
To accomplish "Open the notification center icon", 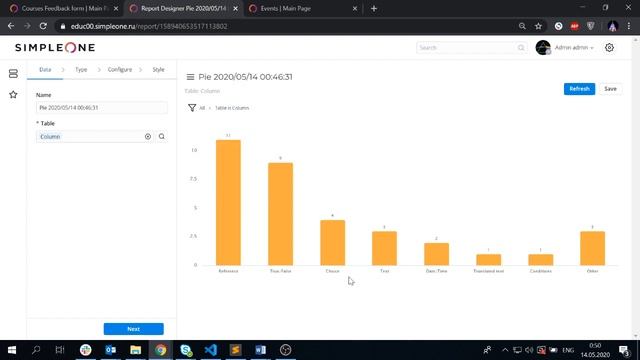I will pyautogui.click(x=624, y=350).
